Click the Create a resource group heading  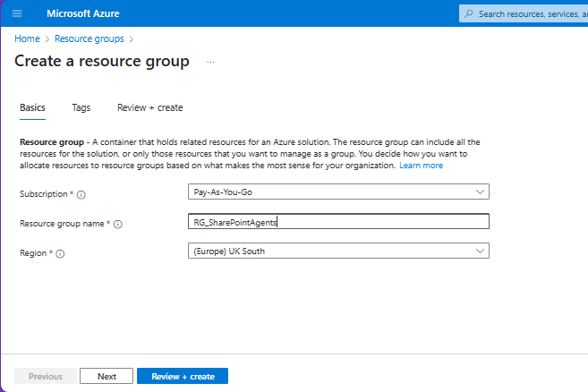(x=102, y=61)
